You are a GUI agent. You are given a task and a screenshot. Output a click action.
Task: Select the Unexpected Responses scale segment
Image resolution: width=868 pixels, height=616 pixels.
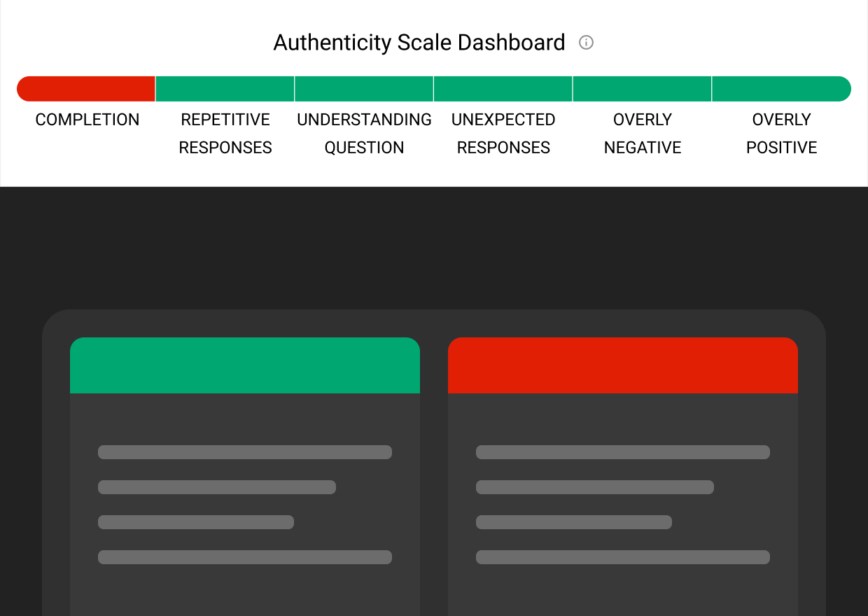(x=503, y=89)
